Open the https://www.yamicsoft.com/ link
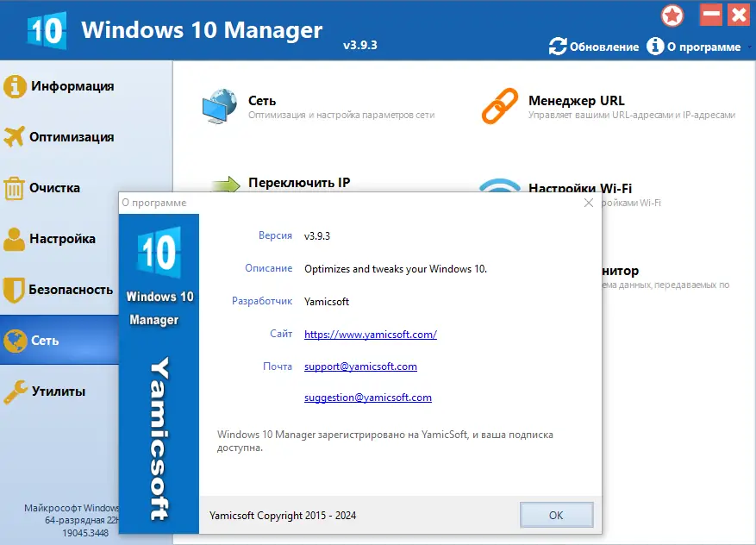This screenshot has width=756, height=545. (371, 335)
